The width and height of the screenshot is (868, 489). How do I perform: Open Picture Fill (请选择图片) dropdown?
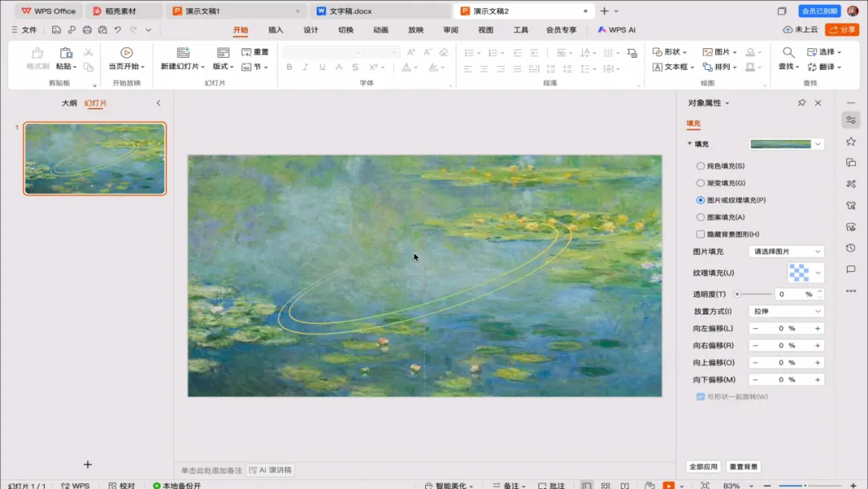click(787, 252)
